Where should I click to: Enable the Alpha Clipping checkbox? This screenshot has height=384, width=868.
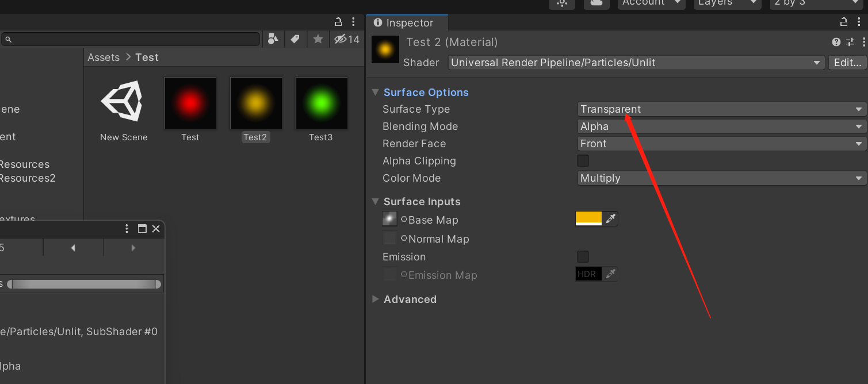(583, 160)
